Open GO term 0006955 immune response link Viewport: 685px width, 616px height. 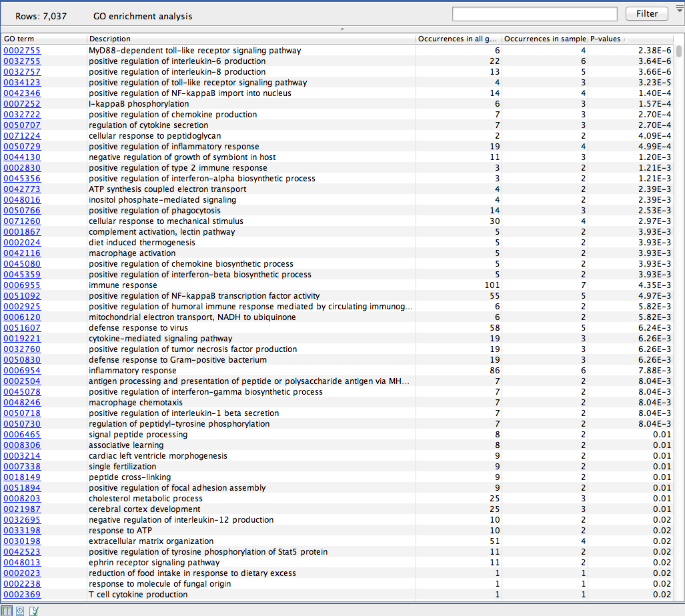point(22,285)
